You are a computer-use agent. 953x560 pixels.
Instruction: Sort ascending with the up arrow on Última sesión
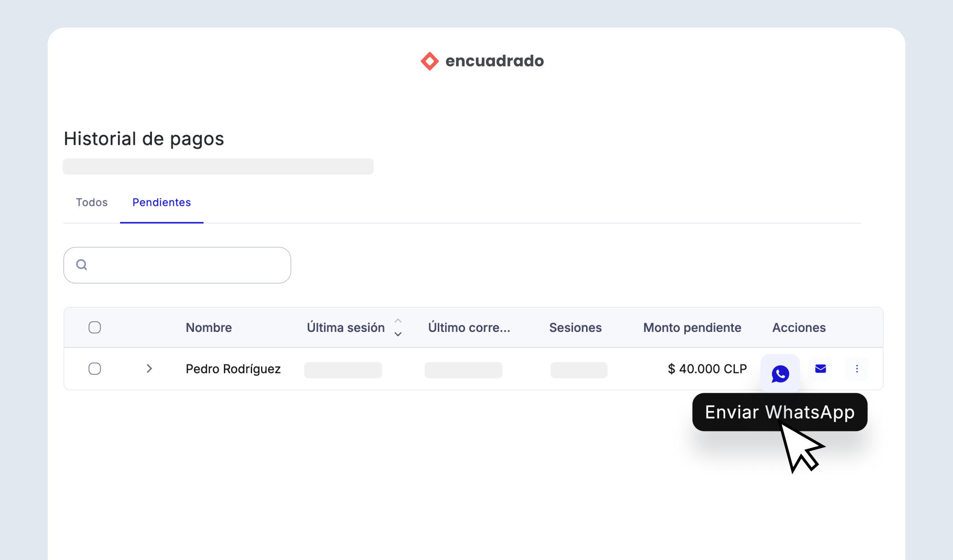coord(398,321)
